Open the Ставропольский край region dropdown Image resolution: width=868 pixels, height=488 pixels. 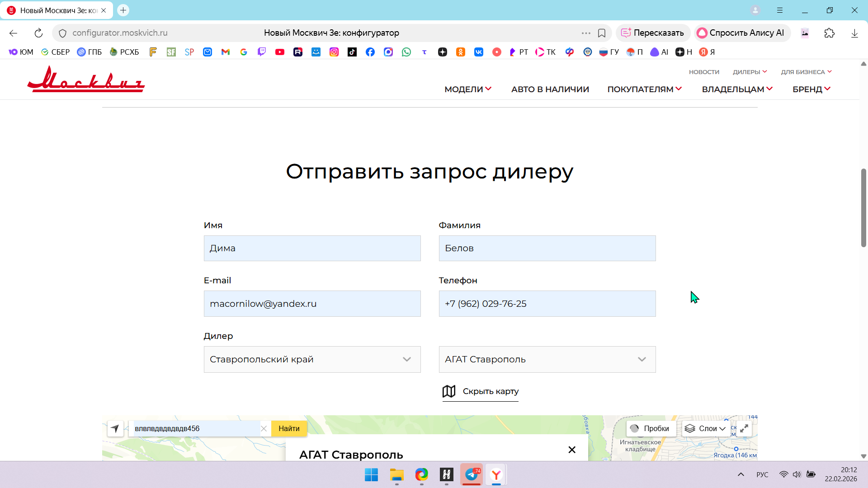tap(312, 359)
